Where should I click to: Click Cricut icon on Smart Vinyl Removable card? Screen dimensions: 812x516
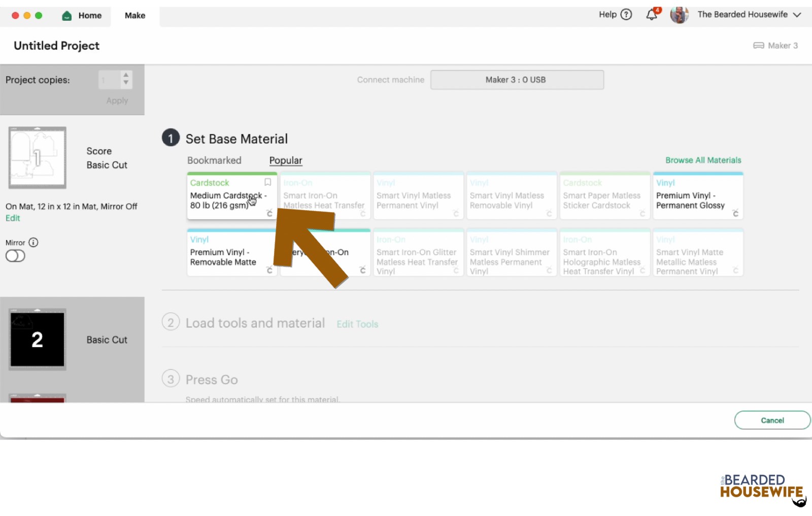(549, 214)
